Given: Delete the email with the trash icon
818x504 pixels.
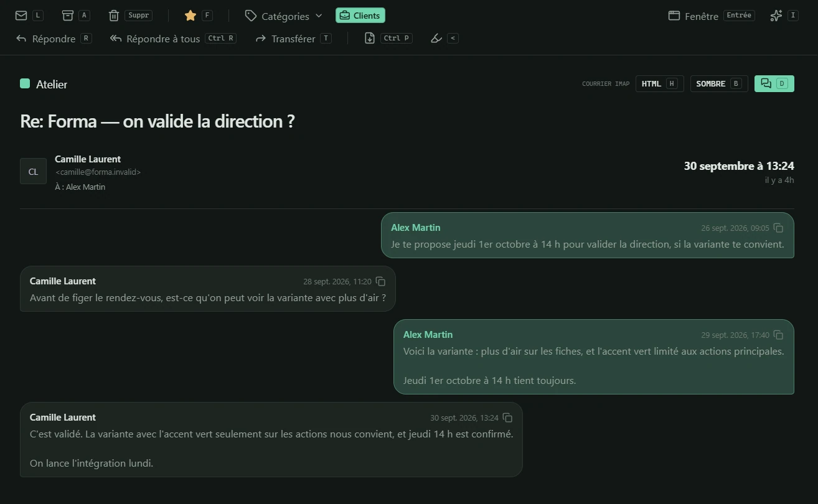Looking at the screenshot, I should [114, 16].
